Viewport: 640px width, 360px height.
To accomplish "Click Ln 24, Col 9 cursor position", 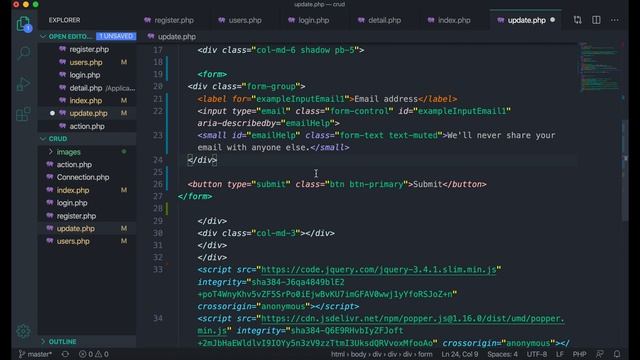I will coord(459,354).
